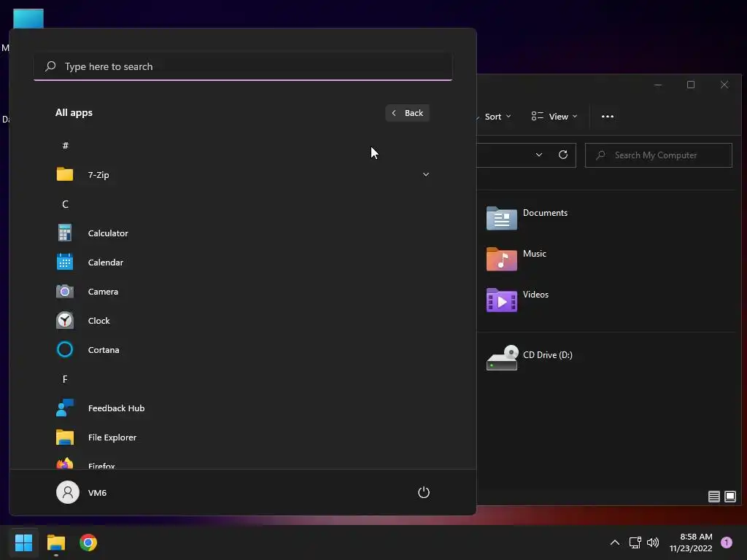Jump to letter index #
Screen dimensions: 747x560
point(65,145)
